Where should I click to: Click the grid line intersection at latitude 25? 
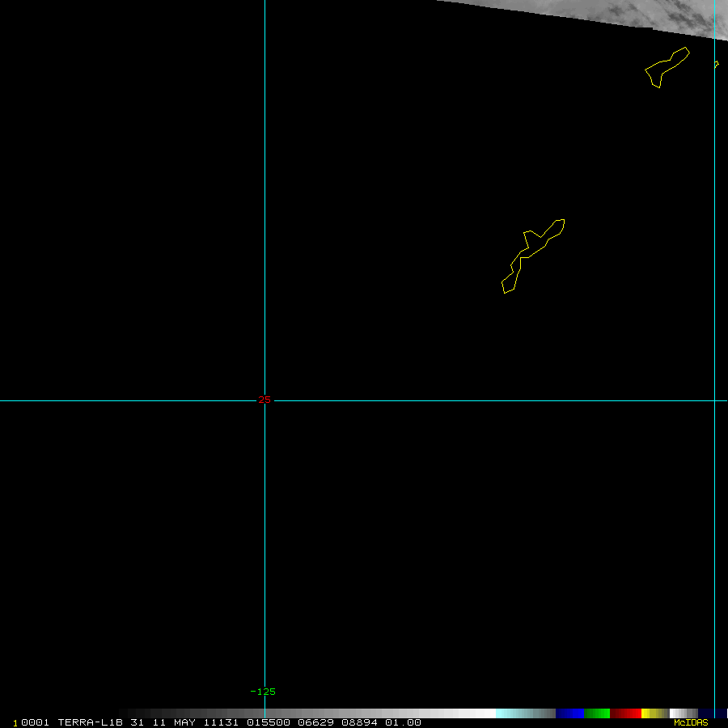(265, 400)
